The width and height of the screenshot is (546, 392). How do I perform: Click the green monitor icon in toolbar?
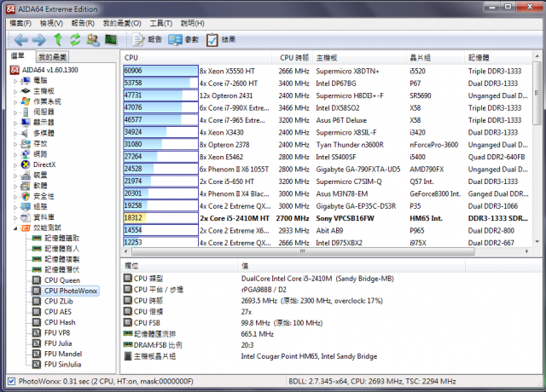[x=111, y=40]
